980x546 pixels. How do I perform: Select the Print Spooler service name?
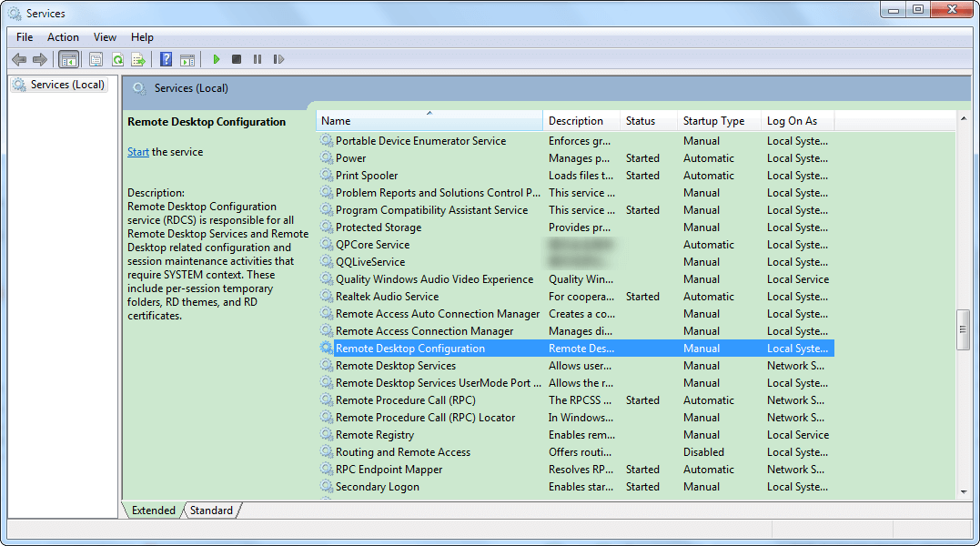(x=367, y=176)
